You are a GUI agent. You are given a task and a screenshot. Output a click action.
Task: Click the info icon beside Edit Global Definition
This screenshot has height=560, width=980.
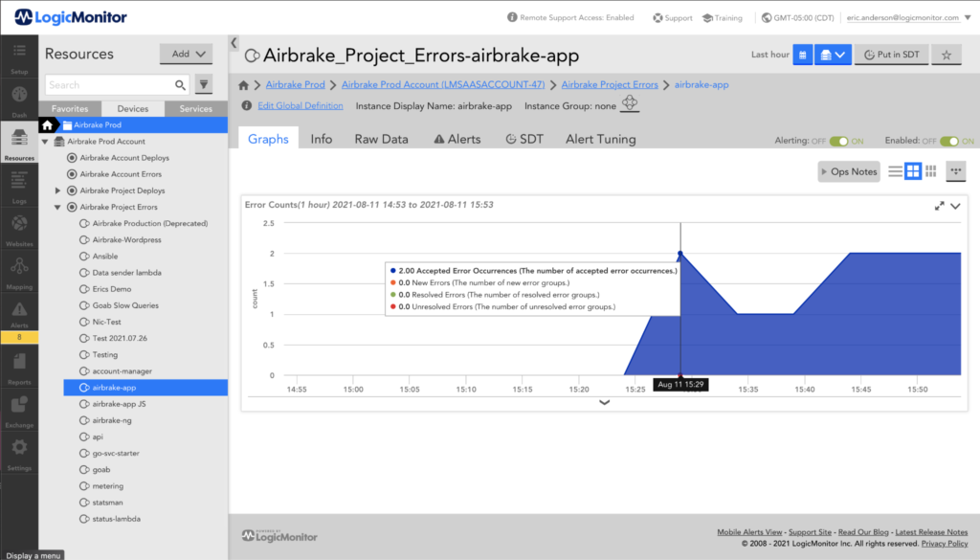click(x=247, y=105)
